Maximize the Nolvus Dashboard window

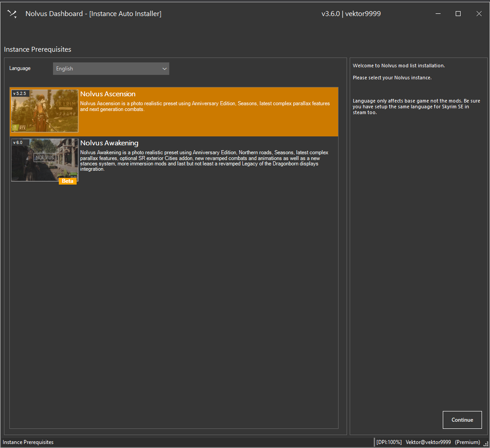point(458,14)
